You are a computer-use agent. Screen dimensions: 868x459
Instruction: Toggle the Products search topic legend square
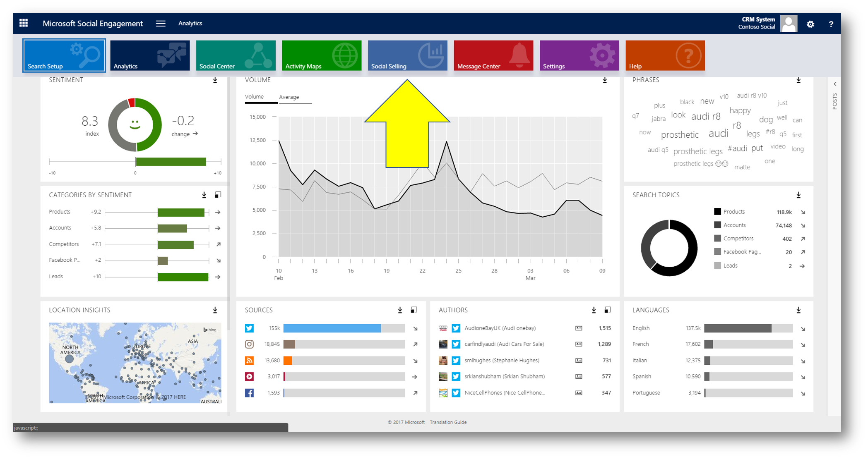coord(717,212)
